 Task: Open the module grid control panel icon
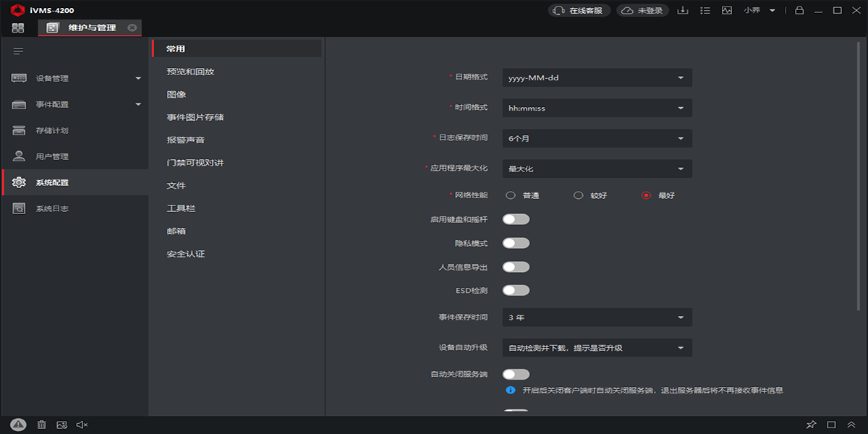tap(18, 27)
